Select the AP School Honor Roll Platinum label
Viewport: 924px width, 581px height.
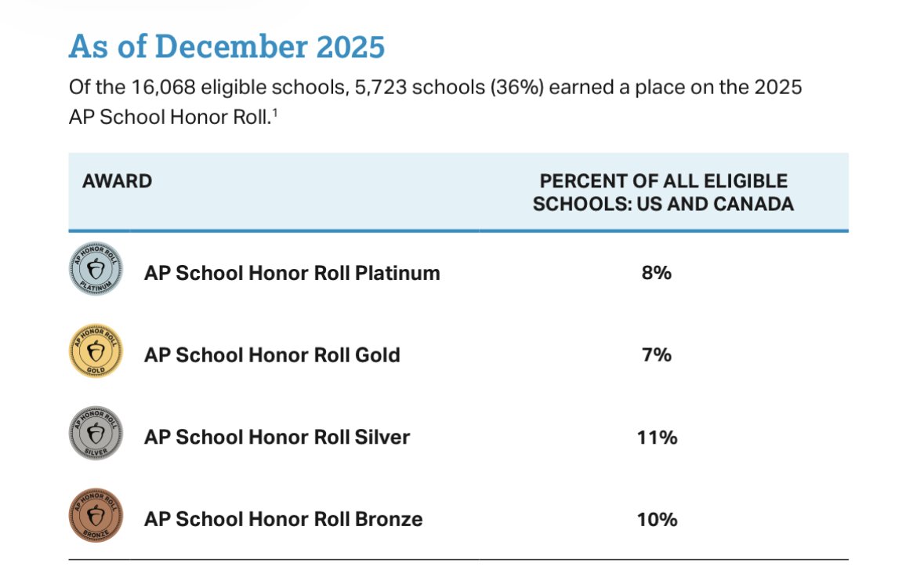(x=292, y=273)
